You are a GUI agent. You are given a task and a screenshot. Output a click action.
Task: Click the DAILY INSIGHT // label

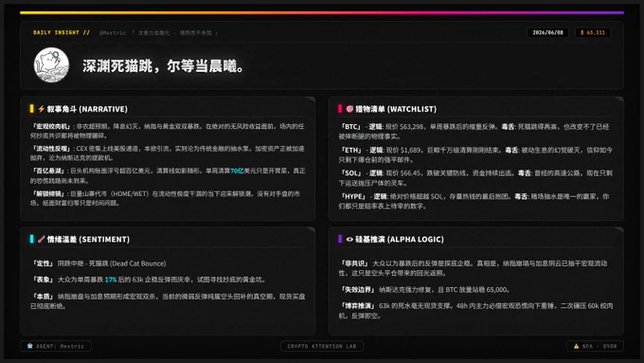62,32
